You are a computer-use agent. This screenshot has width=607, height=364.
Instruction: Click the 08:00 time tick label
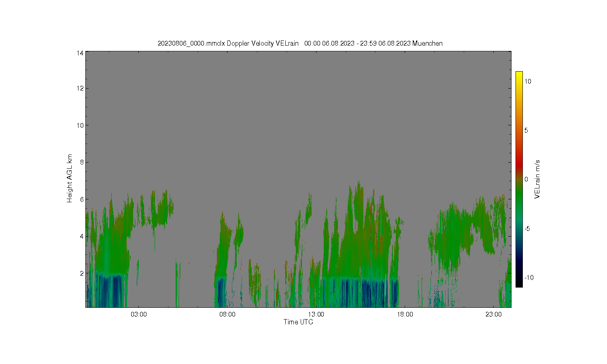point(227,315)
